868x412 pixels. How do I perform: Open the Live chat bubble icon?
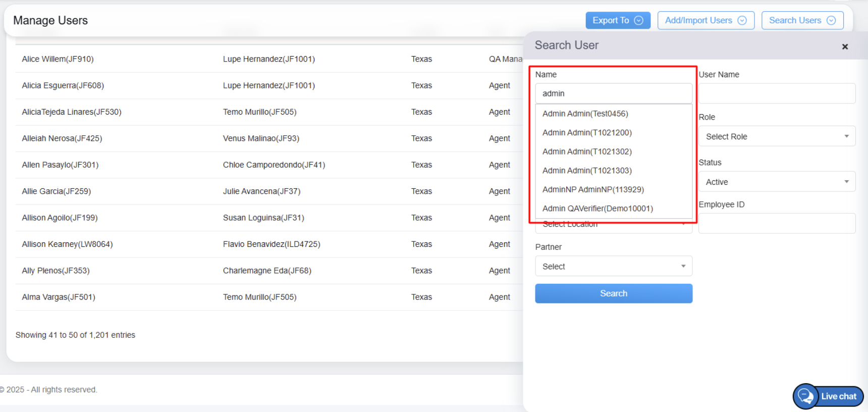805,396
